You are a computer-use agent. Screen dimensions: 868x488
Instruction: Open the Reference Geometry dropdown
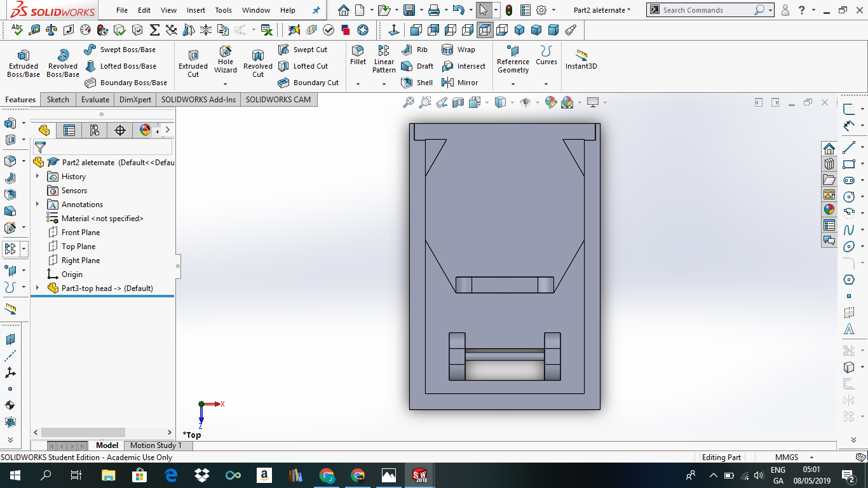pyautogui.click(x=513, y=83)
